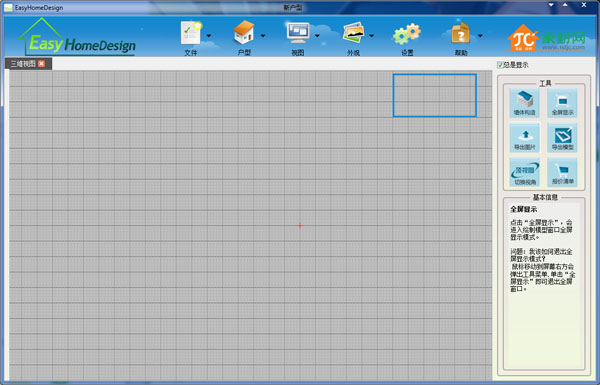Image resolution: width=600 pixels, height=385 pixels.
Task: Toggle the 总是显示 always-show checkbox
Action: 500,65
